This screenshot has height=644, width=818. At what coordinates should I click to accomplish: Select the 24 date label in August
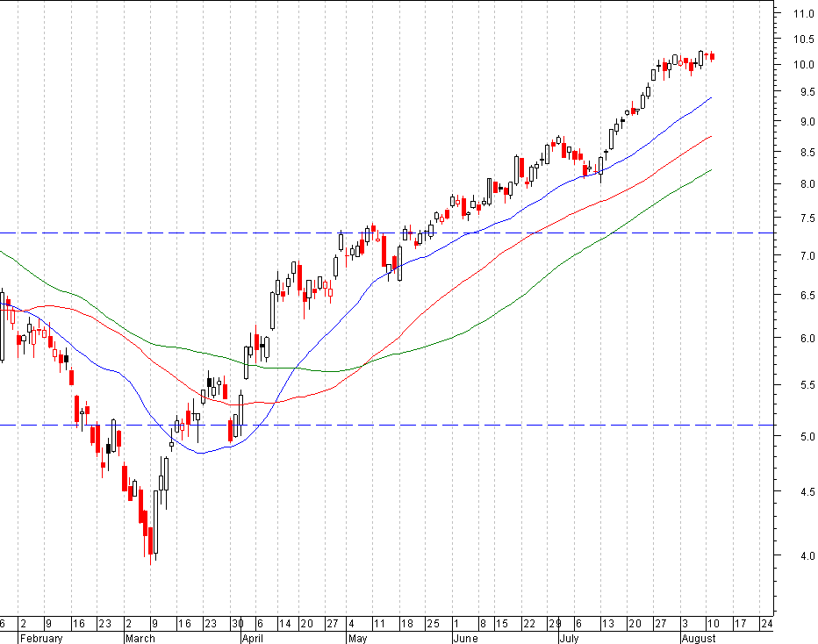click(766, 624)
